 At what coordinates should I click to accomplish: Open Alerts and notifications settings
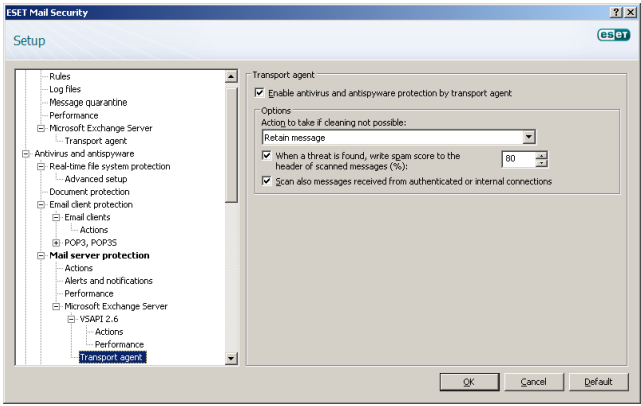click(x=108, y=281)
